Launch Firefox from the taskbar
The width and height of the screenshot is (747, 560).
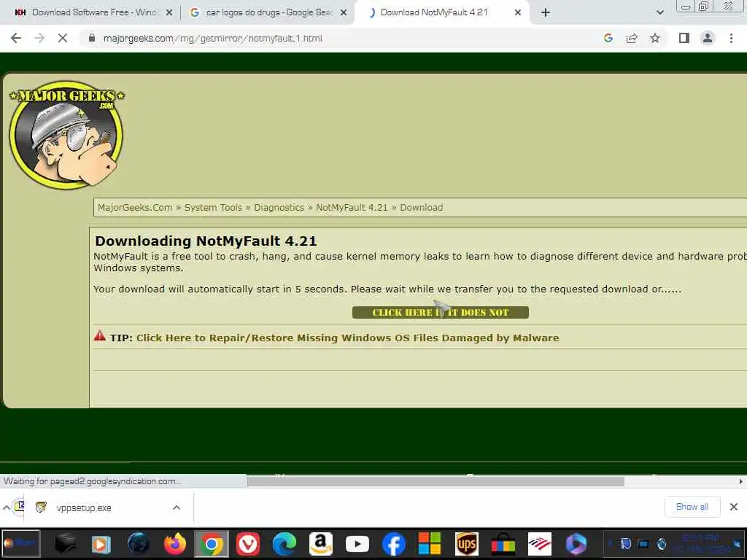pos(175,543)
